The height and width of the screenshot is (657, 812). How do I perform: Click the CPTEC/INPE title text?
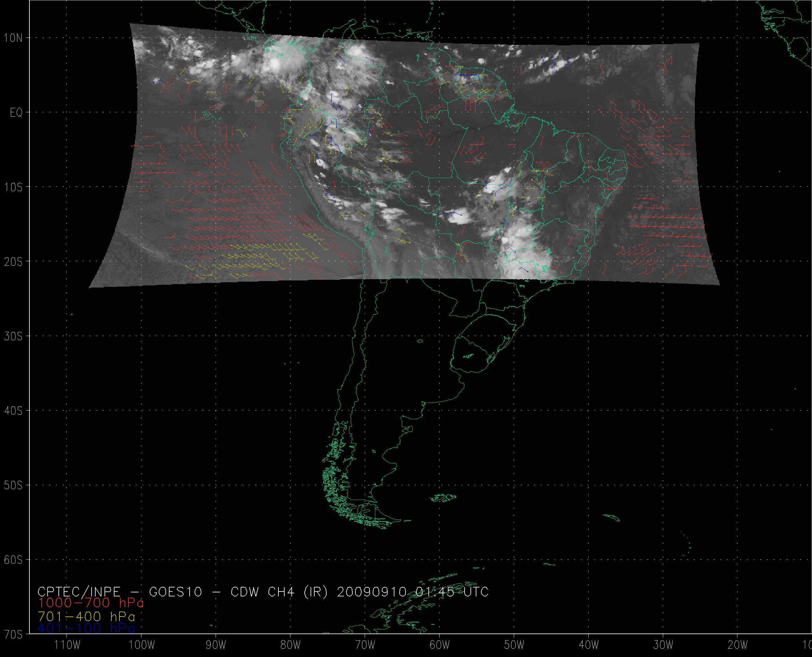tap(79, 591)
